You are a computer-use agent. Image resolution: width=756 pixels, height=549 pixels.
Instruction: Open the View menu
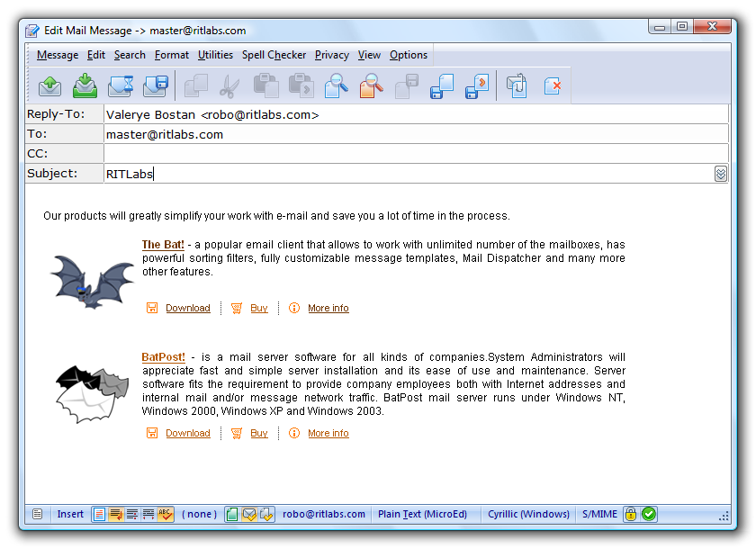pos(369,55)
